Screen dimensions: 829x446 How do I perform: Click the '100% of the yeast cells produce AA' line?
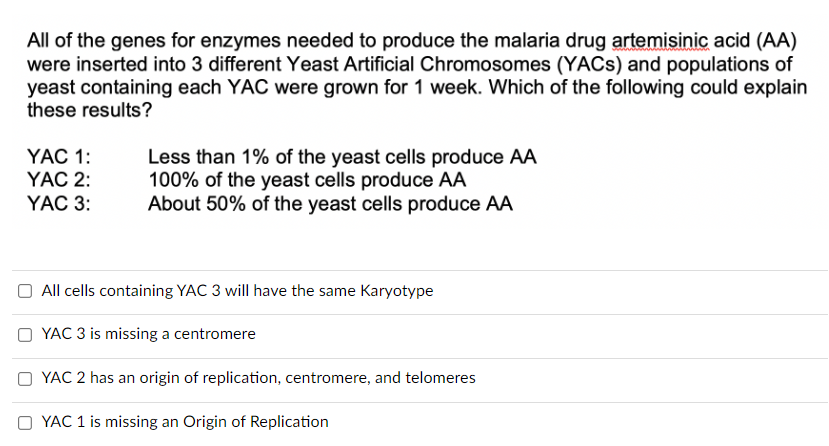307,180
